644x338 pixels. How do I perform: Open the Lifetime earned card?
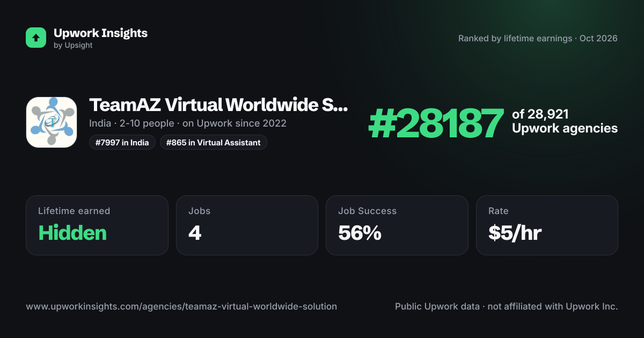point(97,225)
